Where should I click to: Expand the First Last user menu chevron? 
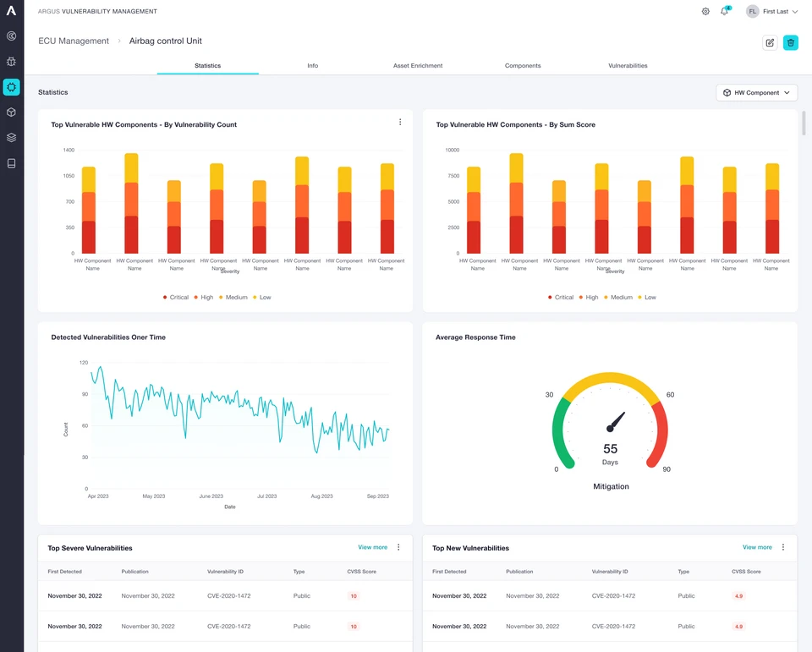795,11
